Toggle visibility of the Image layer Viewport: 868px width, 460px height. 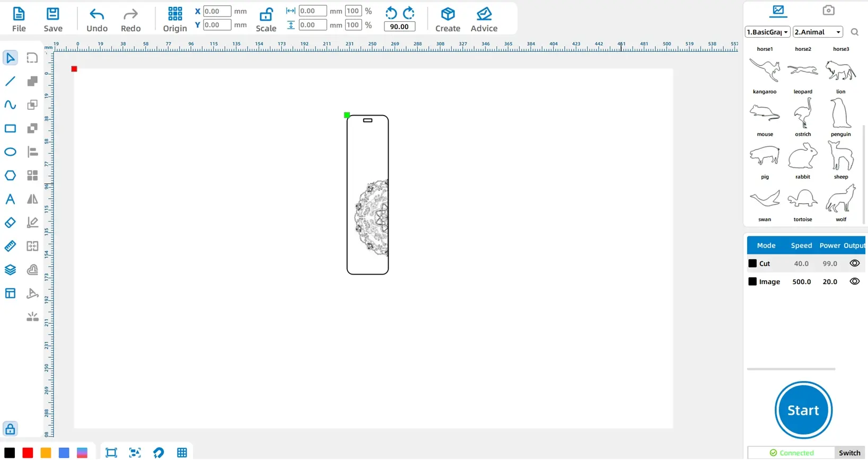click(x=855, y=281)
